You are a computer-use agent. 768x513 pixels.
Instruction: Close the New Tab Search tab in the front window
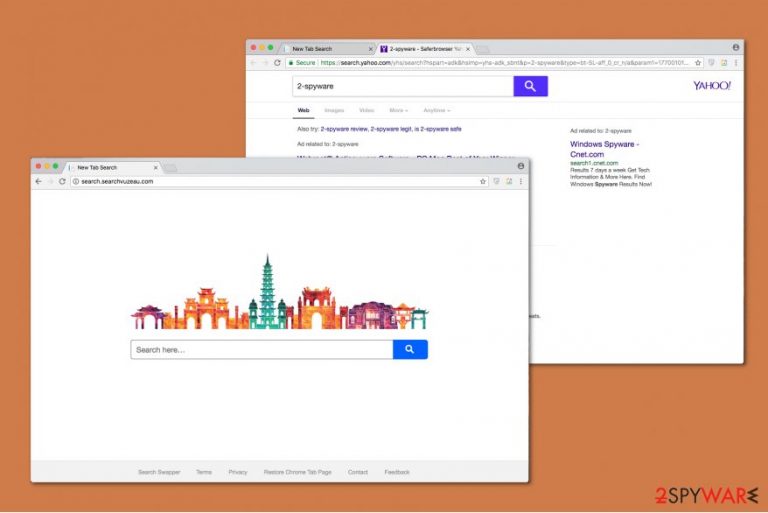(156, 168)
